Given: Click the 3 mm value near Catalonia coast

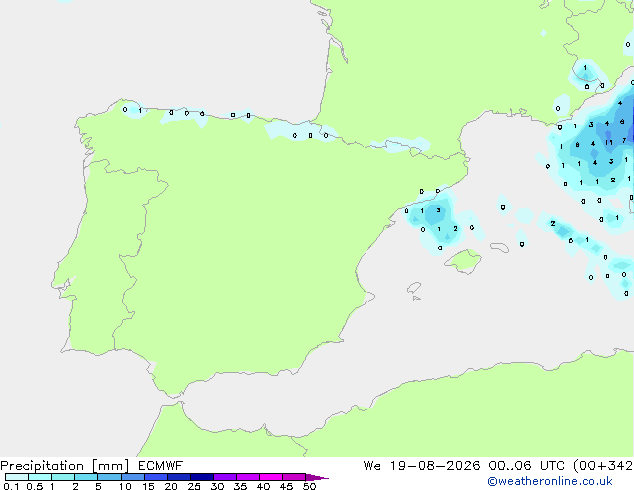Looking at the screenshot, I should pyautogui.click(x=438, y=210).
